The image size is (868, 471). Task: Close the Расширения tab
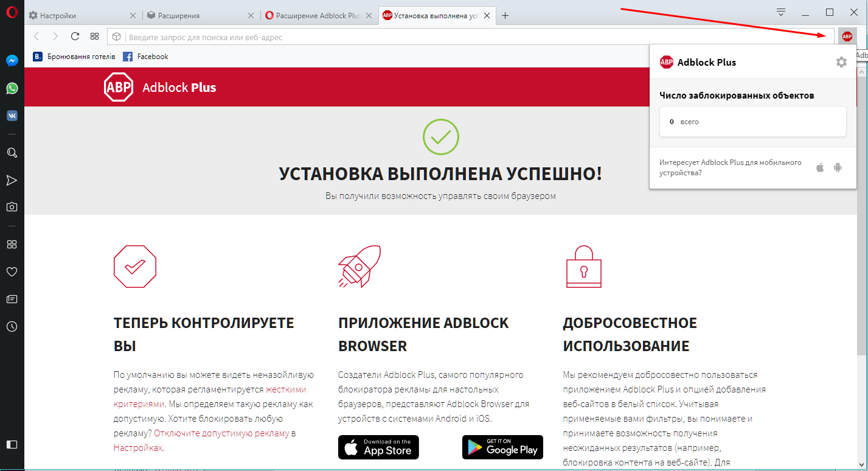click(251, 16)
